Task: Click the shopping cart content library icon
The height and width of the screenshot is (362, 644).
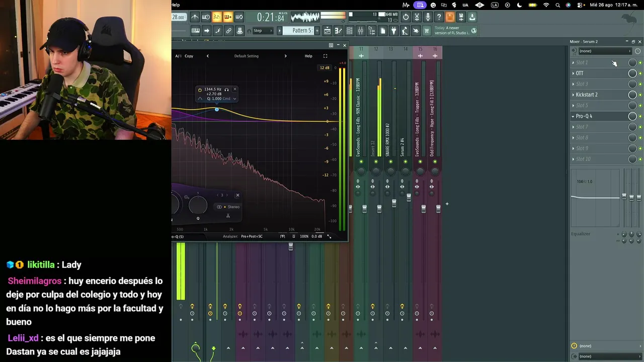Action: pos(427,31)
